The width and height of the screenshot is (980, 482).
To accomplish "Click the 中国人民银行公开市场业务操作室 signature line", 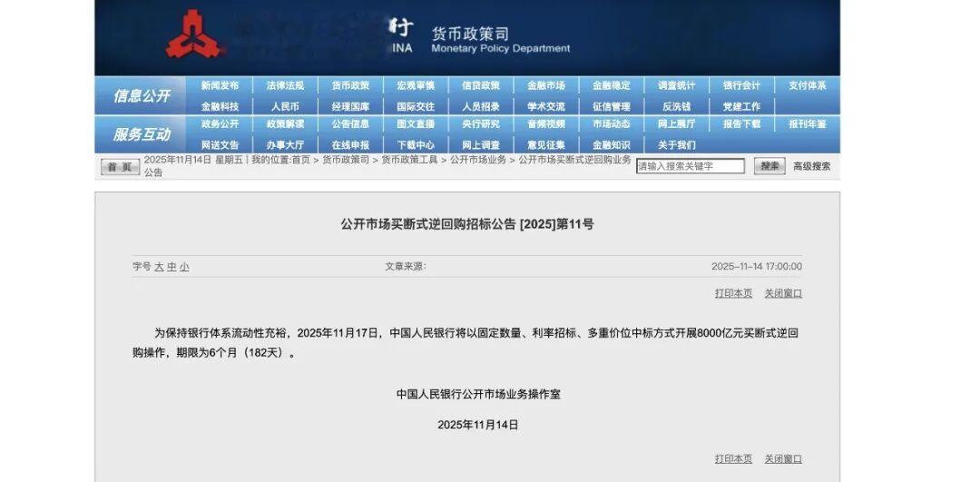I will (x=479, y=395).
